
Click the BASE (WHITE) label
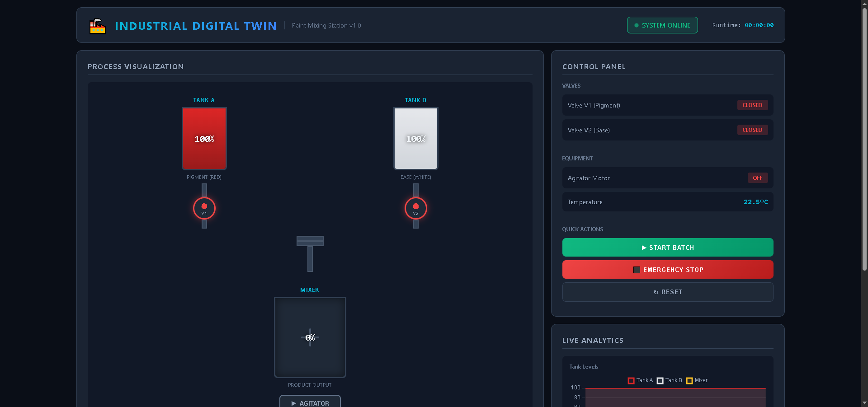tap(416, 177)
